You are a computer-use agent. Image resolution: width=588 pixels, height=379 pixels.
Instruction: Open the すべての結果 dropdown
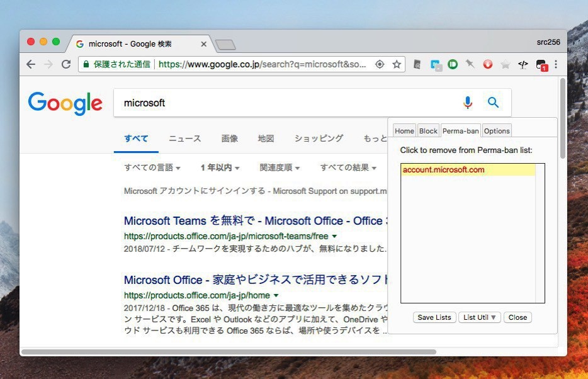348,167
